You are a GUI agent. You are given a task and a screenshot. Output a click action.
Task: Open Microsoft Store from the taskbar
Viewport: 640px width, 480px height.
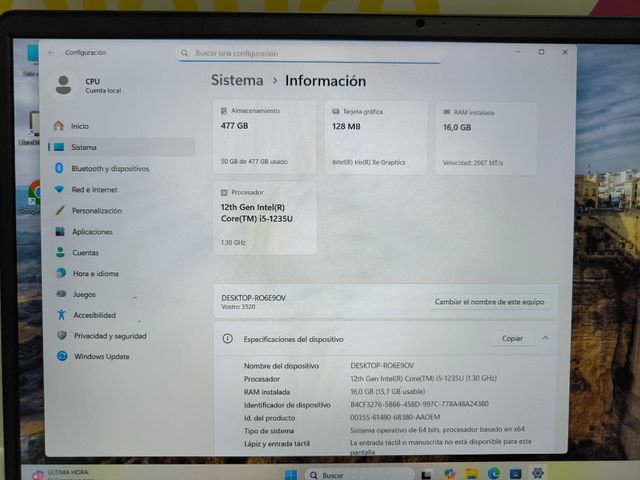click(516, 473)
